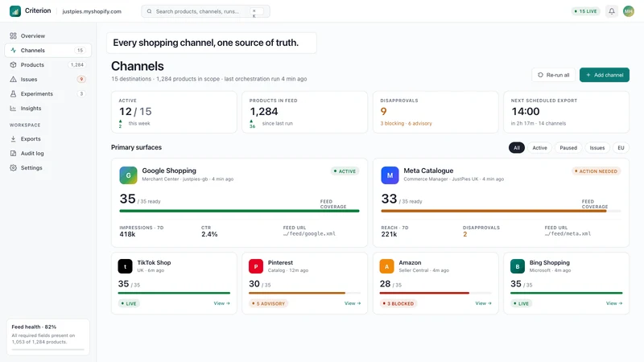Click the Criterion logo icon
Image resolution: width=644 pixels, height=362 pixels.
15,11
